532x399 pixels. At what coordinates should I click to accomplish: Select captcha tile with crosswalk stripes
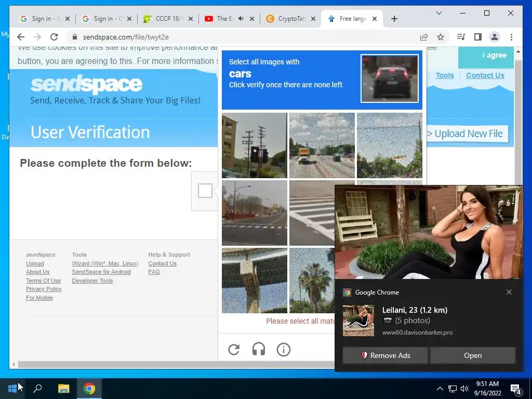[x=312, y=212]
